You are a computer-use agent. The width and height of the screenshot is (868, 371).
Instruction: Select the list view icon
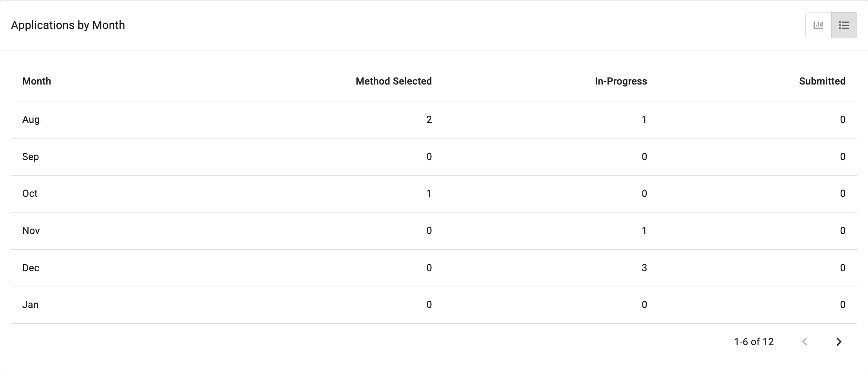844,25
